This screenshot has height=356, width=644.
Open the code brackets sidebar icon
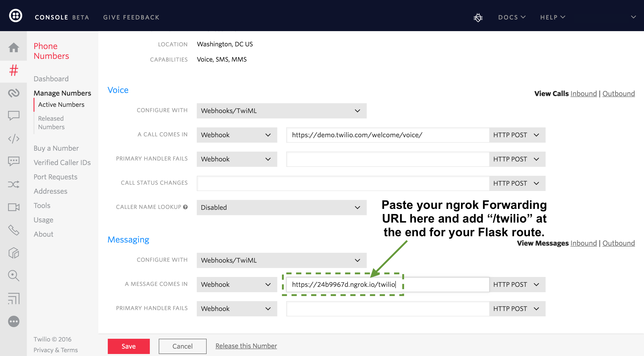[13, 138]
